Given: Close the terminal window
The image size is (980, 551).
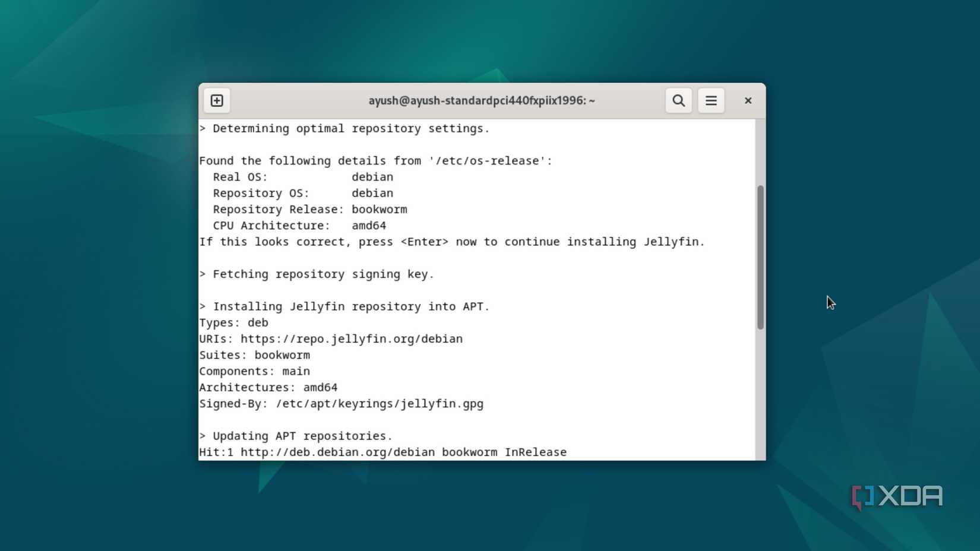Looking at the screenshot, I should tap(747, 100).
